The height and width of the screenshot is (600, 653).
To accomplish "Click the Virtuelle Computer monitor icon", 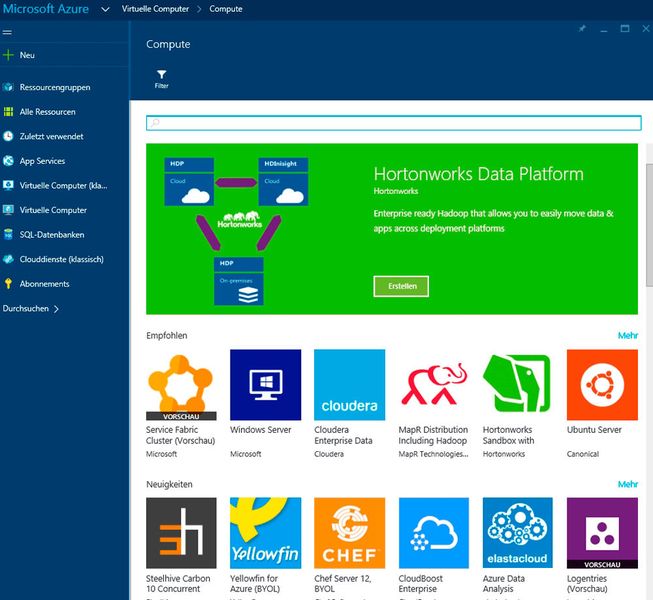I will (8, 210).
